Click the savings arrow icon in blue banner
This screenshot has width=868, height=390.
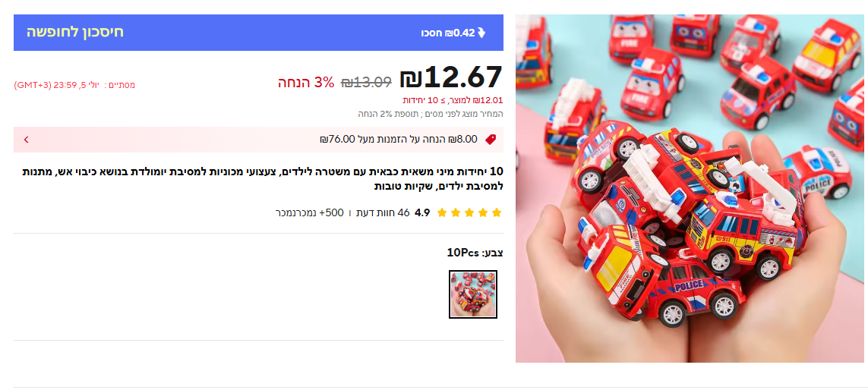481,33
